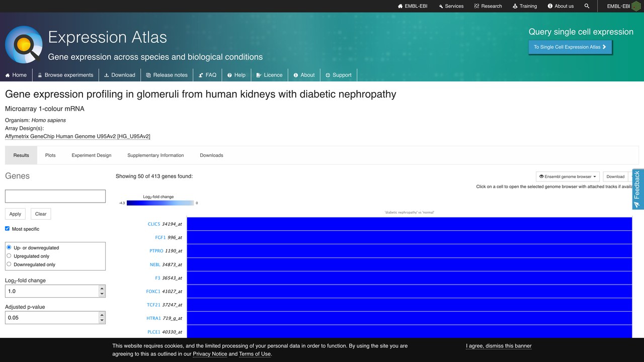Open the Affymetrix GeneChip array design link

(x=77, y=136)
